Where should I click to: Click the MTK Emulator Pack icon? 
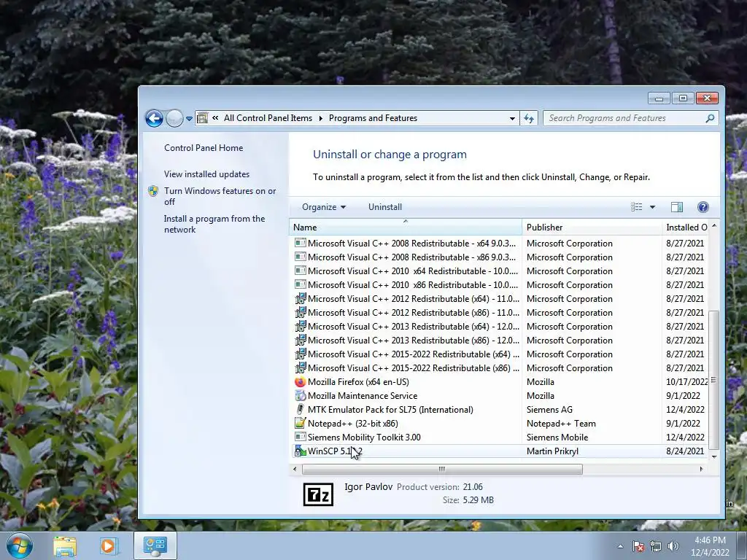click(x=300, y=409)
